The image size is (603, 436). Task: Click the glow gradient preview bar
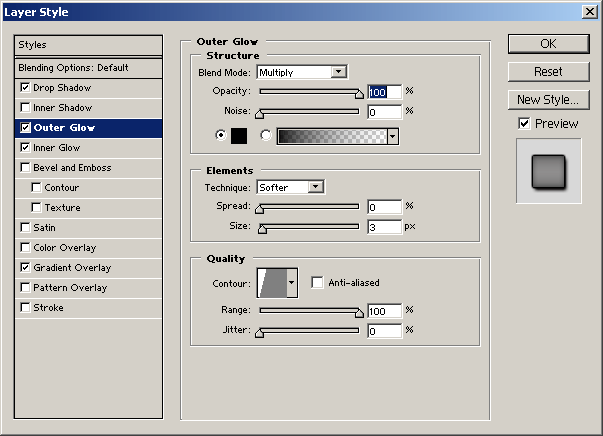pyautogui.click(x=332, y=136)
